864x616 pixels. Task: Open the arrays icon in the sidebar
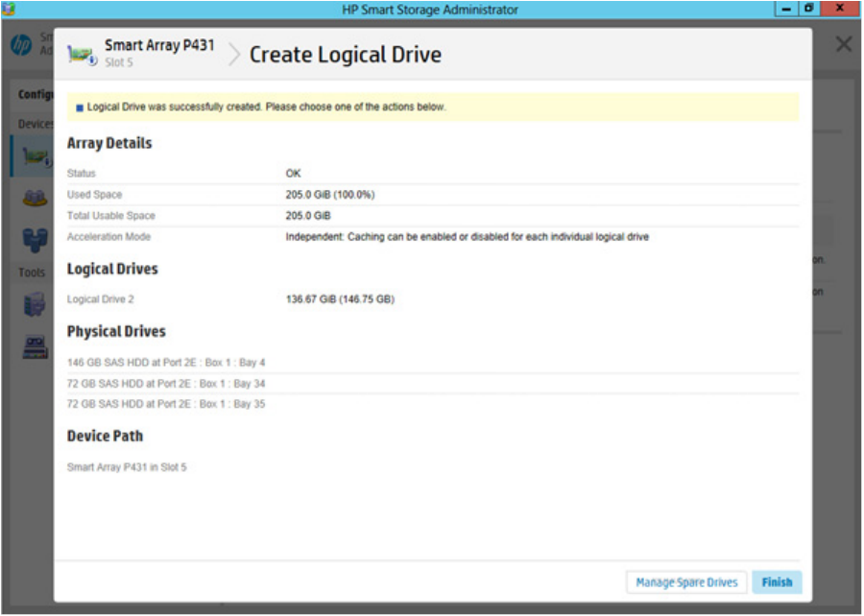(x=35, y=197)
